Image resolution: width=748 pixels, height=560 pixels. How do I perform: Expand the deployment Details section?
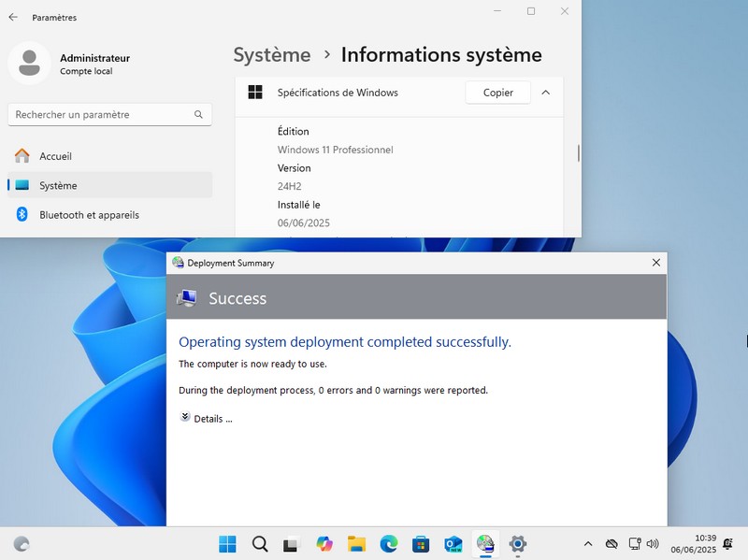pos(206,418)
